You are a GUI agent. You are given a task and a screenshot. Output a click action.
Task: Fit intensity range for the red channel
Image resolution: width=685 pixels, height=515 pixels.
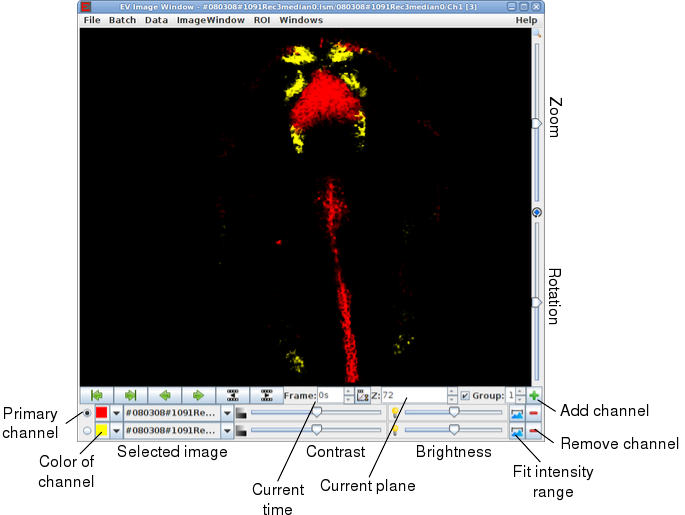[x=517, y=413]
